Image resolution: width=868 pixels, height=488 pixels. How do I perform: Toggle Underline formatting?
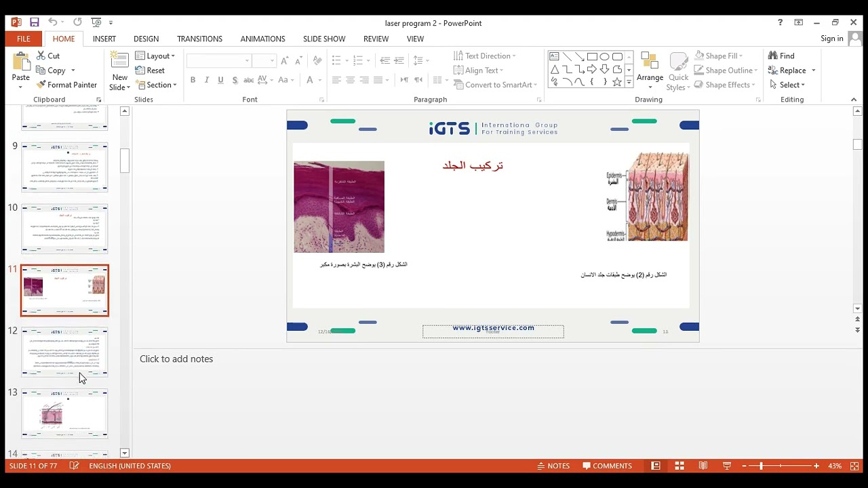pyautogui.click(x=220, y=80)
